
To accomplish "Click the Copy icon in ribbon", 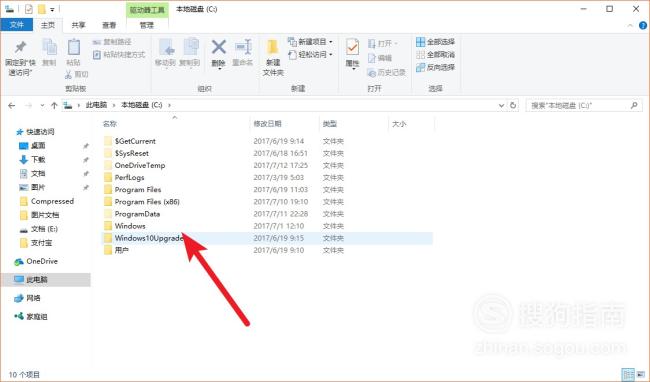I will click(49, 47).
